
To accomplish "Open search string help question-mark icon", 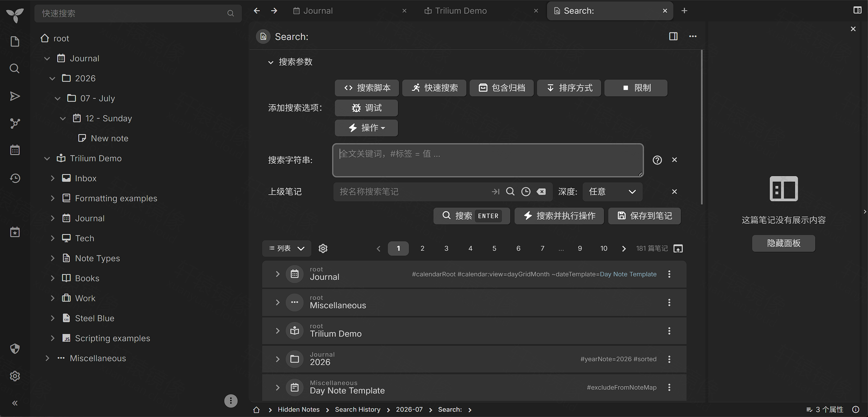I will click(x=657, y=160).
